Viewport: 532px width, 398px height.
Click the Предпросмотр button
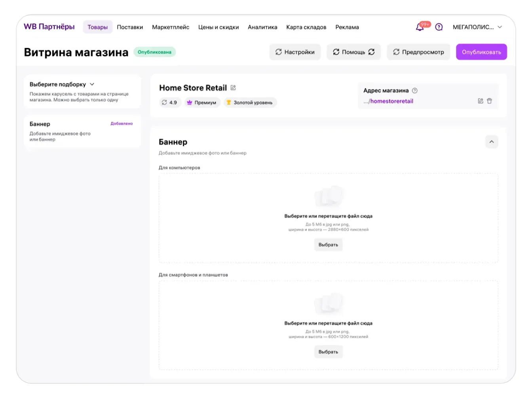coord(418,52)
